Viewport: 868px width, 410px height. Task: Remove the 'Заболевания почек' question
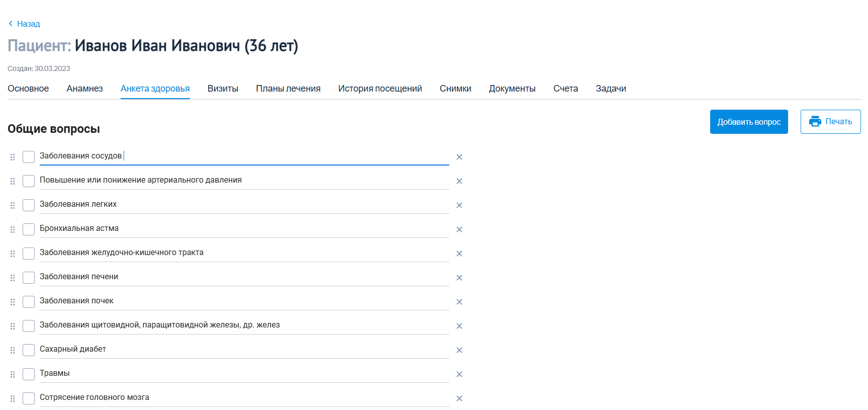[459, 302]
